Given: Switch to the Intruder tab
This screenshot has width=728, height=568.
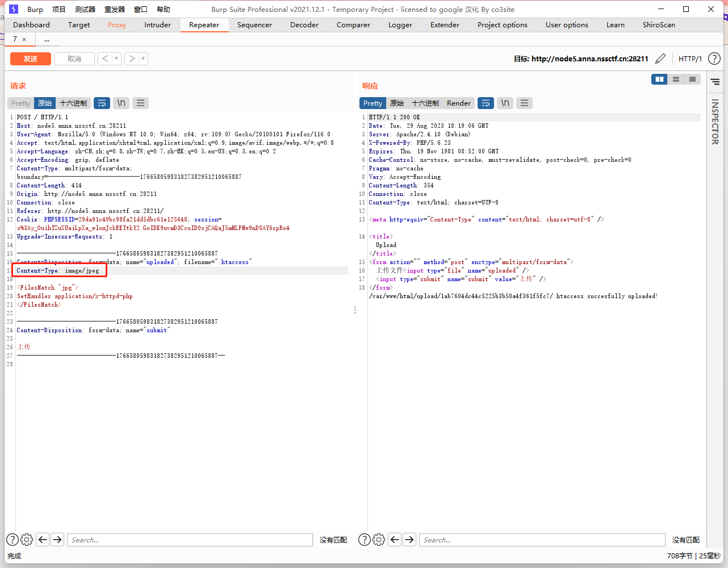Looking at the screenshot, I should click(157, 24).
